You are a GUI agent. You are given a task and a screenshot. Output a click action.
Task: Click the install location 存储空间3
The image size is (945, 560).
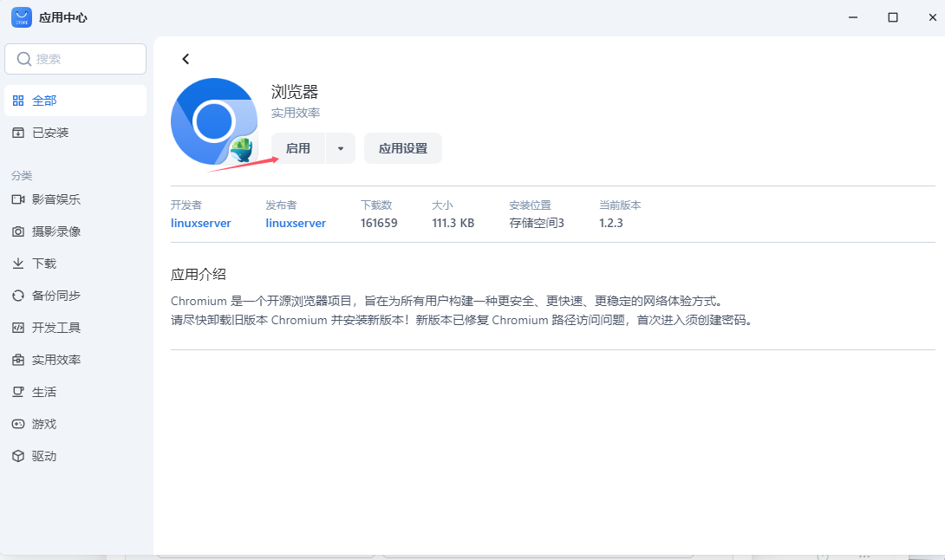(537, 223)
